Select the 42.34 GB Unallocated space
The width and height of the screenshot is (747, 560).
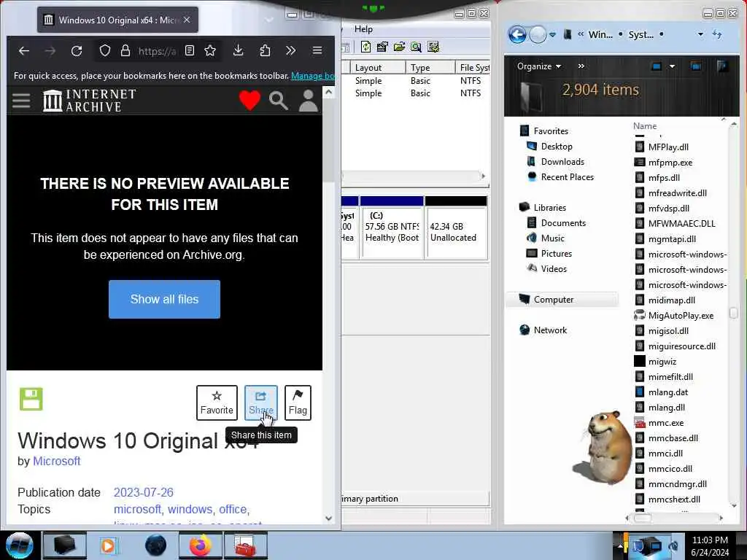tap(456, 227)
